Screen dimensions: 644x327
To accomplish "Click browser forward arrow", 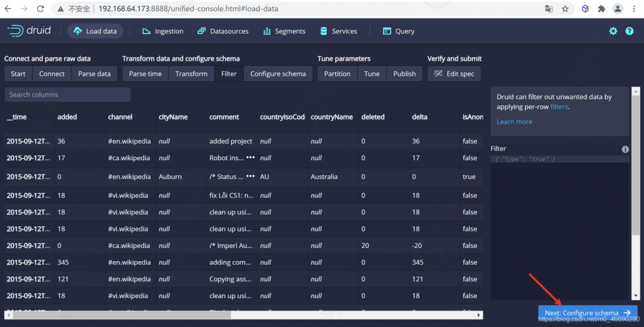I will click(24, 9).
